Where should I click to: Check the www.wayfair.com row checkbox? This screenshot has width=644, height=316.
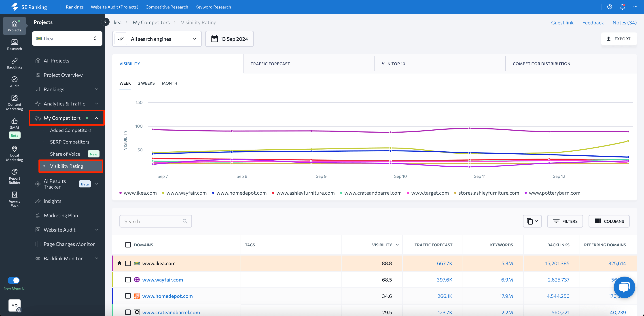click(128, 280)
